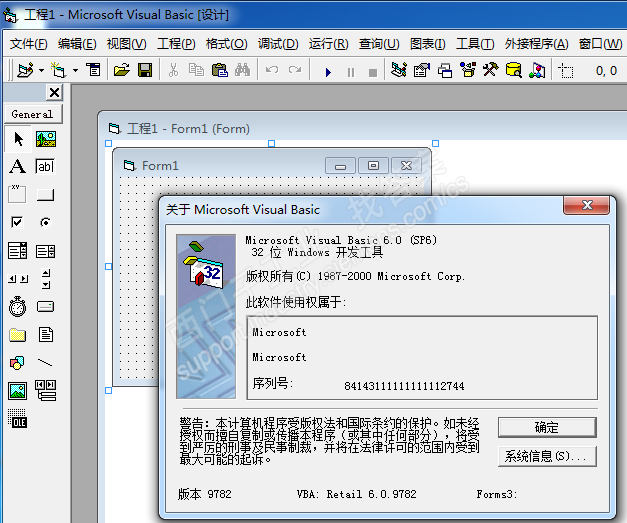Image resolution: width=627 pixels, height=523 pixels.
Task: Click the Break pause button
Action: pyautogui.click(x=351, y=72)
